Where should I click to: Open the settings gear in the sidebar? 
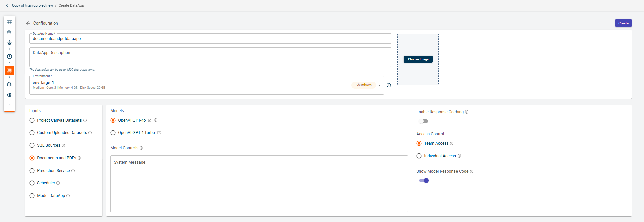click(9, 95)
